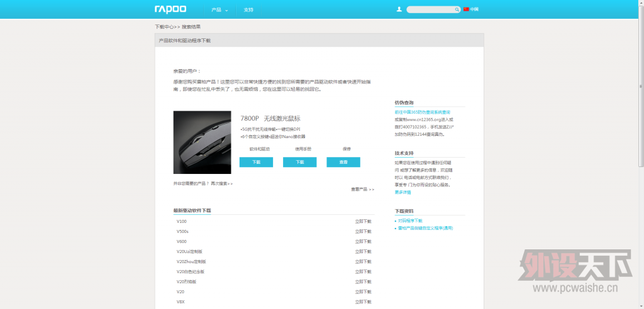Click 立即下载 for V8X
Image resolution: width=644 pixels, height=309 pixels.
363,301
